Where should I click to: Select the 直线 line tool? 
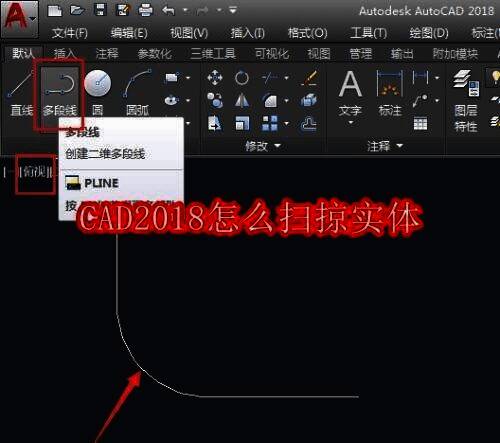[21, 93]
